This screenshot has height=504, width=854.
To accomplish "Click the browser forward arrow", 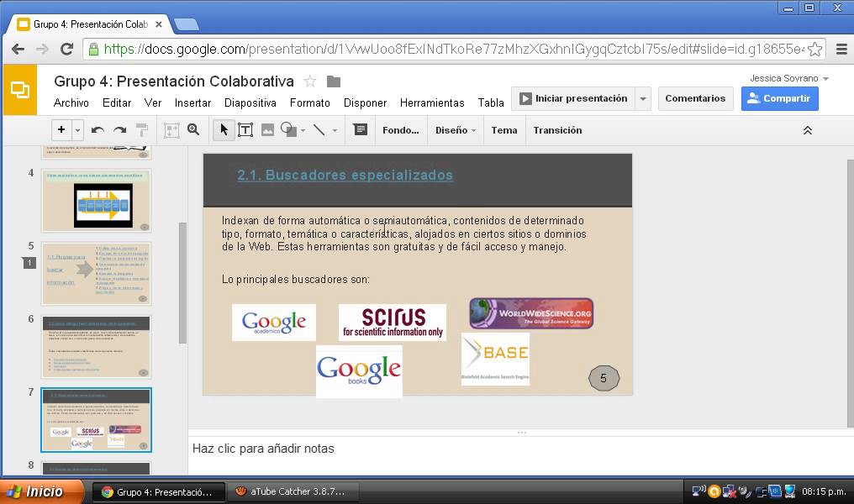I will pos(42,50).
